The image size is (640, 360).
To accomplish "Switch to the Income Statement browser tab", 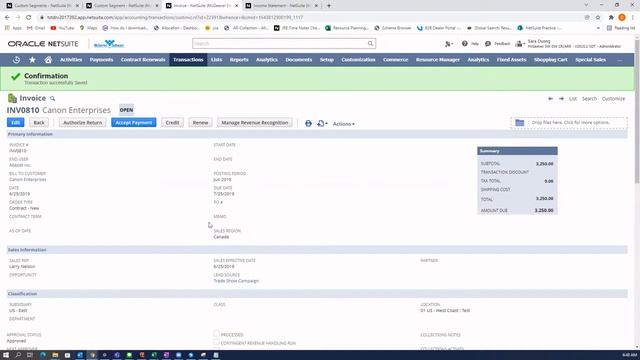I will pos(281,6).
